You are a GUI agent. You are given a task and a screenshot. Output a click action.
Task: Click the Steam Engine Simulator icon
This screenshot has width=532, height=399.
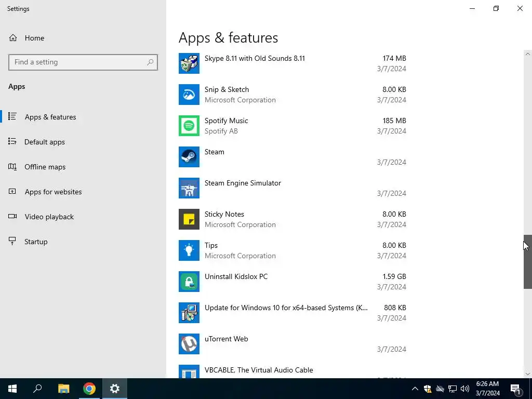tap(189, 188)
